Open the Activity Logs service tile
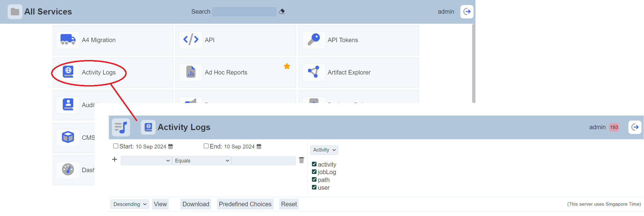 pyautogui.click(x=98, y=73)
